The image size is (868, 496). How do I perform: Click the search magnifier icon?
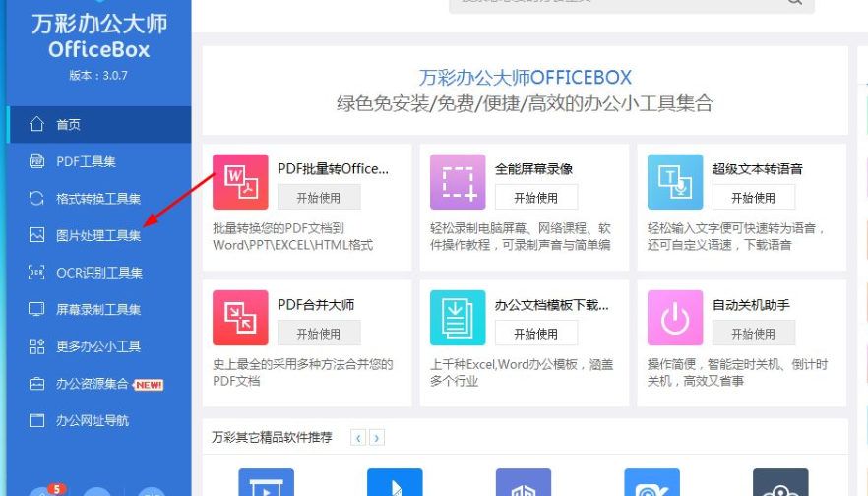click(794, 2)
